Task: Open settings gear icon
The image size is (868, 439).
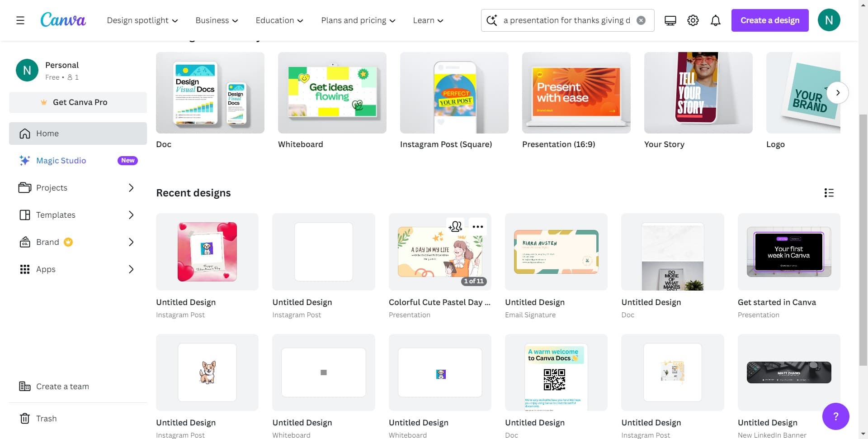Action: 693,20
